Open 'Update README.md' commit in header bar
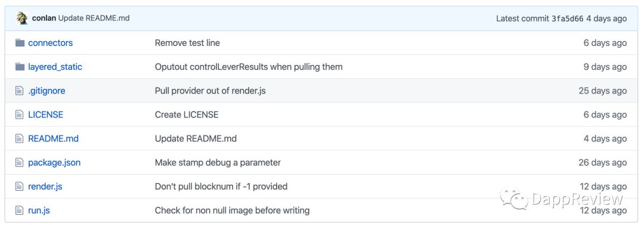Screen dimensions: 644x229 [94, 18]
